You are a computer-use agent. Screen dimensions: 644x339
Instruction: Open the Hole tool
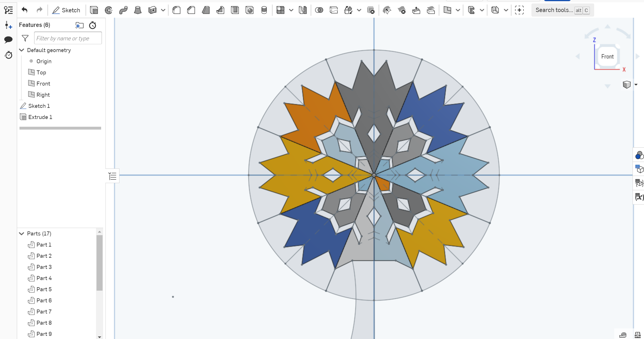(250, 10)
